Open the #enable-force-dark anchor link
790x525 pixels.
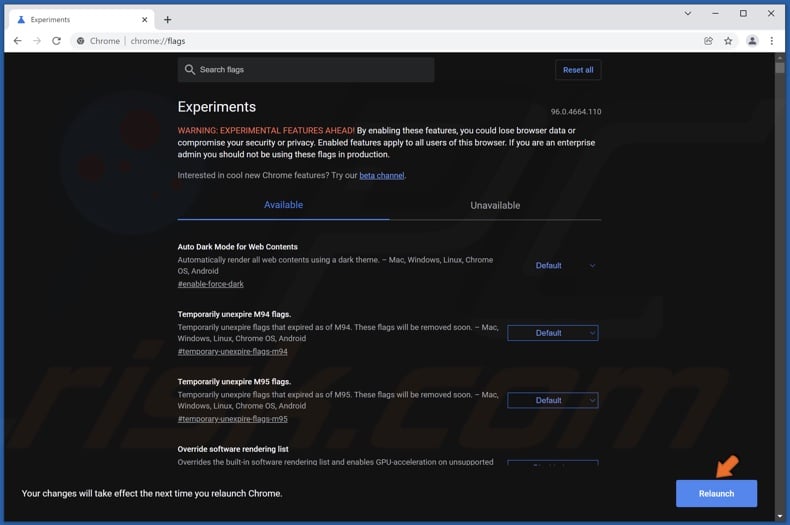pos(211,284)
